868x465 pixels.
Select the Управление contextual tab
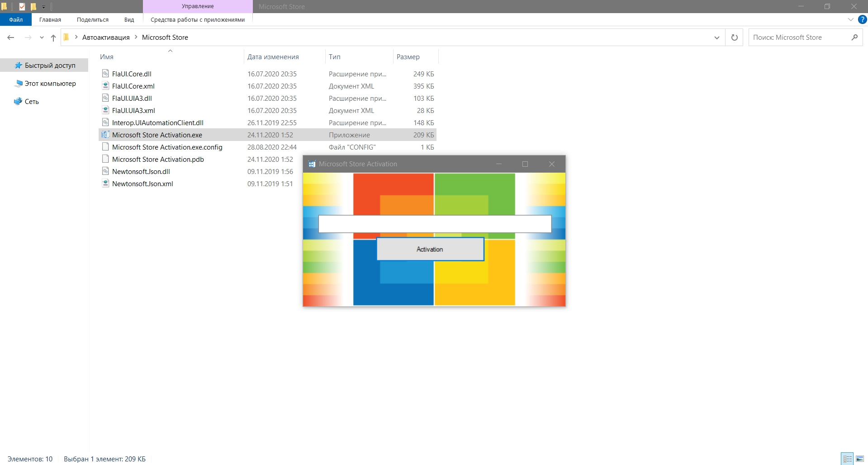click(x=198, y=6)
